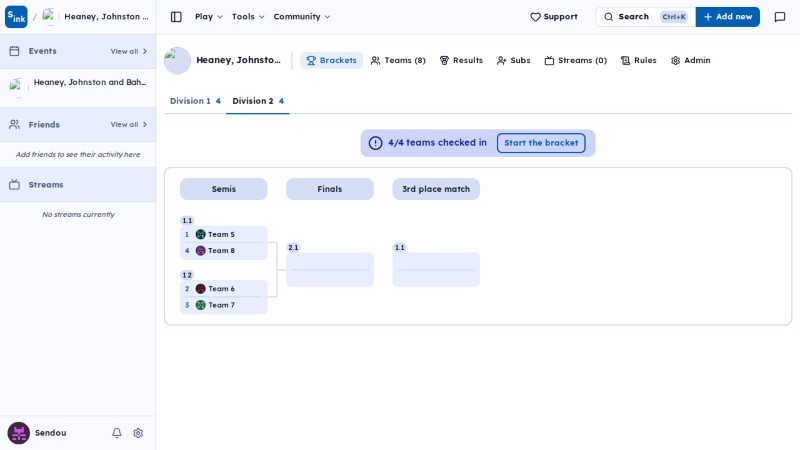Click the Support heart button

[x=554, y=17]
